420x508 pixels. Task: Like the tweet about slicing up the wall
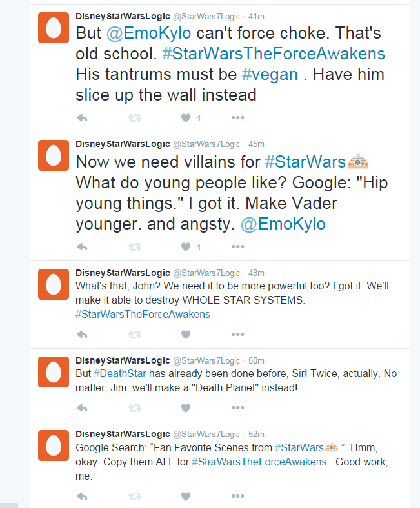pyautogui.click(x=186, y=118)
